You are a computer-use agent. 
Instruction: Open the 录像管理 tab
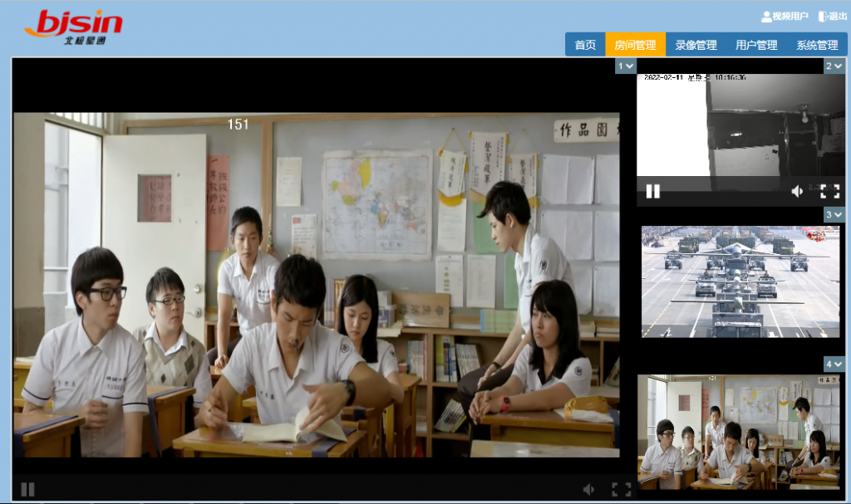(x=696, y=45)
